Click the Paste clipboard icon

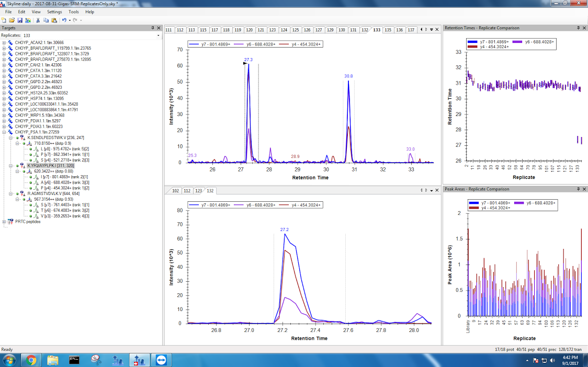[54, 20]
